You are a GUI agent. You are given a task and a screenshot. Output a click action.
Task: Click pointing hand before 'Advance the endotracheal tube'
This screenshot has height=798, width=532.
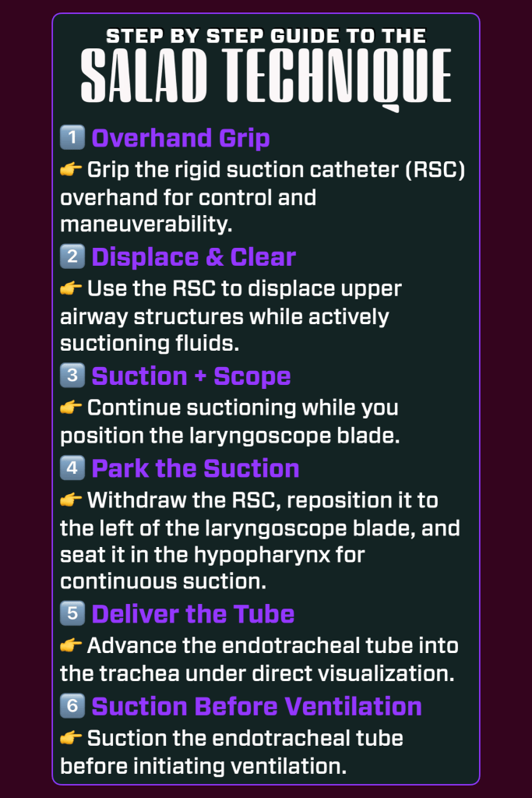point(71,645)
